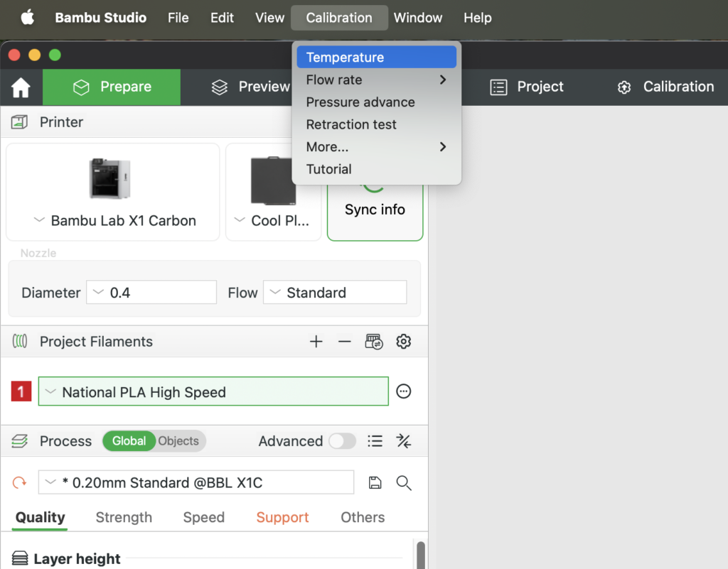Click the Process section layers icon
Viewport: 728px width, 569px height.
[19, 441]
